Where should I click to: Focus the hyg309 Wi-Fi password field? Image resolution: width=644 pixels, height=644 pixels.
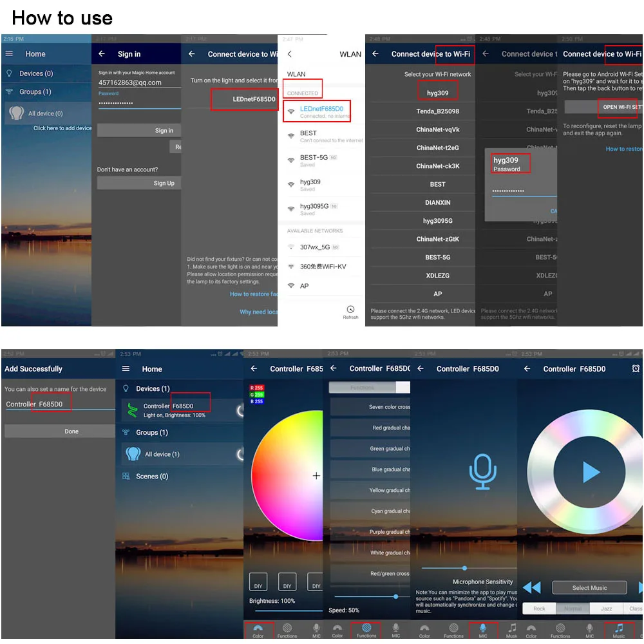coord(524,191)
